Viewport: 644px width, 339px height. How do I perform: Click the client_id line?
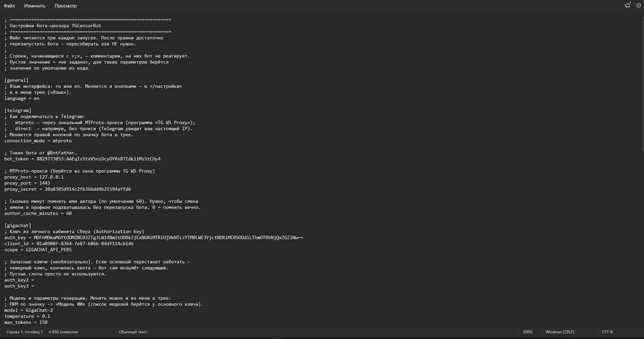click(x=69, y=243)
